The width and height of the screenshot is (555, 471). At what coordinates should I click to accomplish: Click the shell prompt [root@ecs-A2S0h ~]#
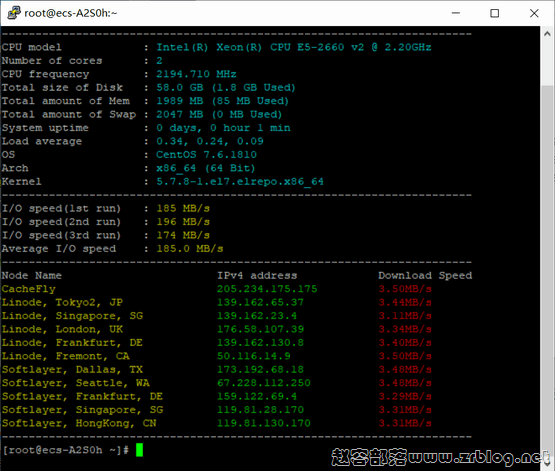tap(66, 450)
